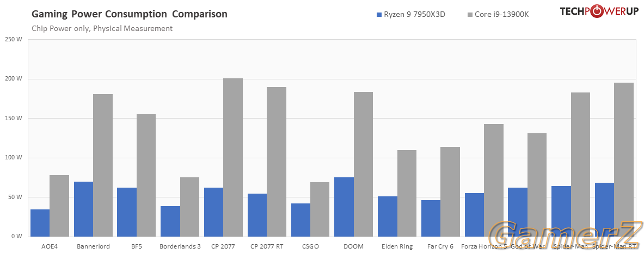Viewport: 644px width, 254px height.
Task: Select the gray Core i9 bar for Far Cry 6
Action: (x=450, y=191)
